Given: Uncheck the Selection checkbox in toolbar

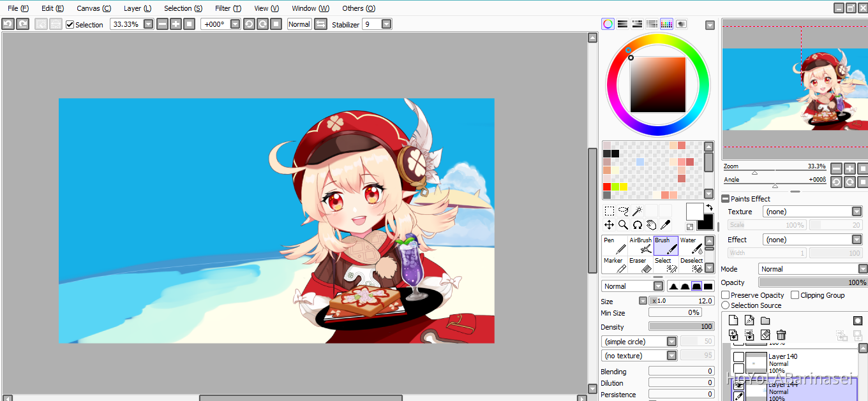Looking at the screenshot, I should (x=70, y=25).
